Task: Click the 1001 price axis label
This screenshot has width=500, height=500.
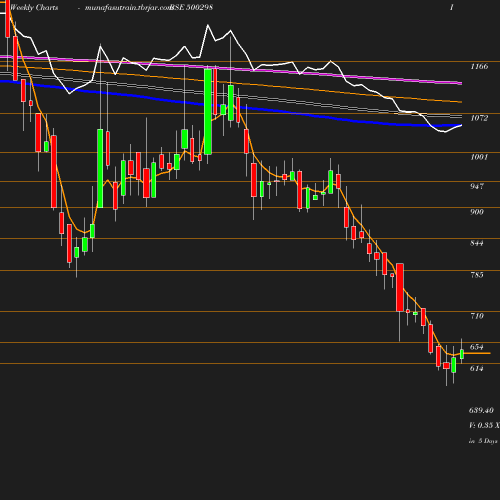Action: 479,157
